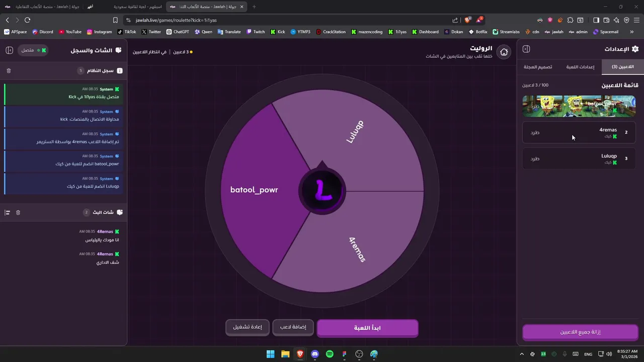Show more bookmarks chevron
Viewport: 644px width, 362px height.
[x=632, y=32]
